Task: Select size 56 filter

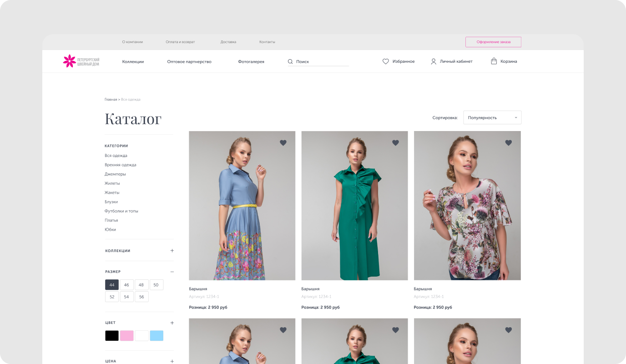Action: [x=141, y=297]
